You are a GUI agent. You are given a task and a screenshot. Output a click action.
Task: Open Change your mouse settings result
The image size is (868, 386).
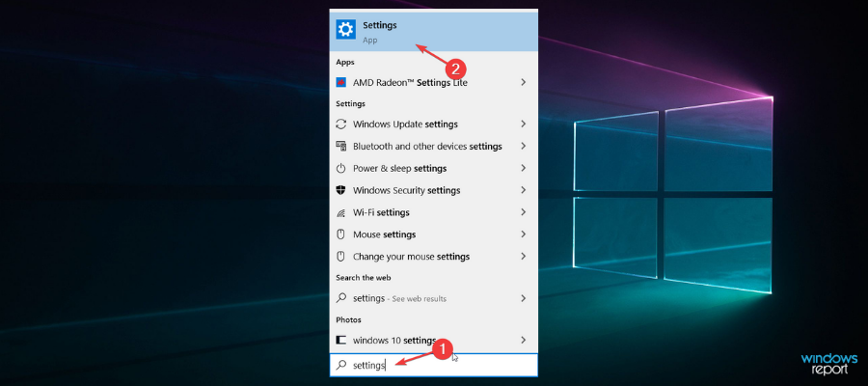[433, 257]
